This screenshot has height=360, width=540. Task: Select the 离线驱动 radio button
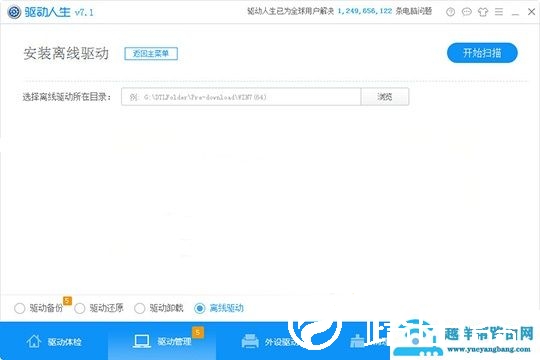point(200,308)
